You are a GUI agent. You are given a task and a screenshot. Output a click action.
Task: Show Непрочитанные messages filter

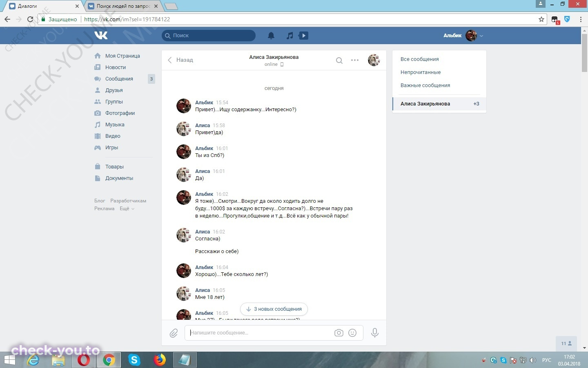[421, 72]
